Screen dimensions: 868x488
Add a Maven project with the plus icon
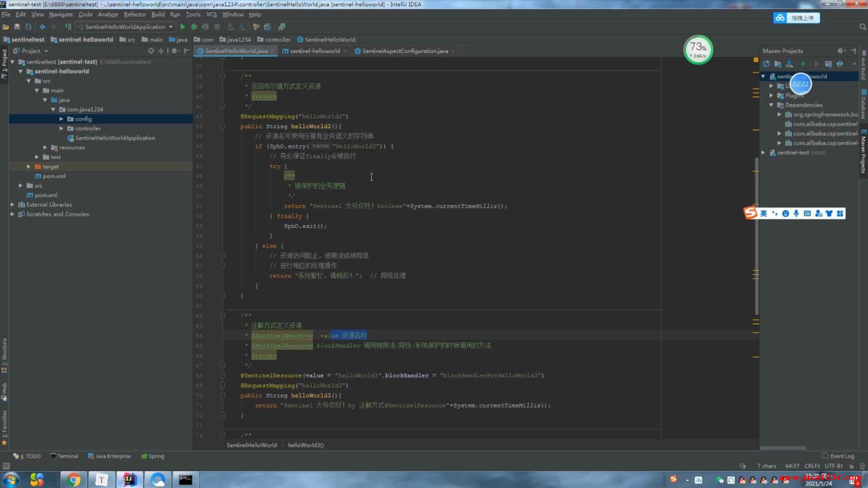[803, 64]
